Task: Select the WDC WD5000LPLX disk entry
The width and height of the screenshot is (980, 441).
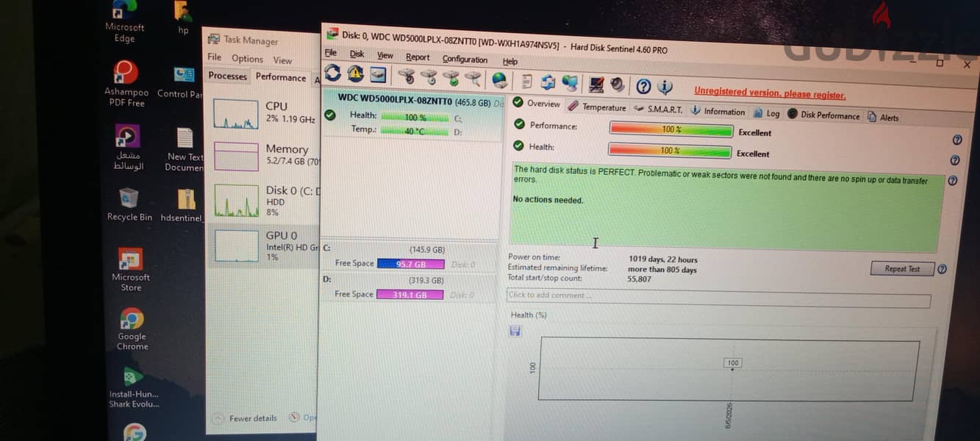Action: (412, 115)
